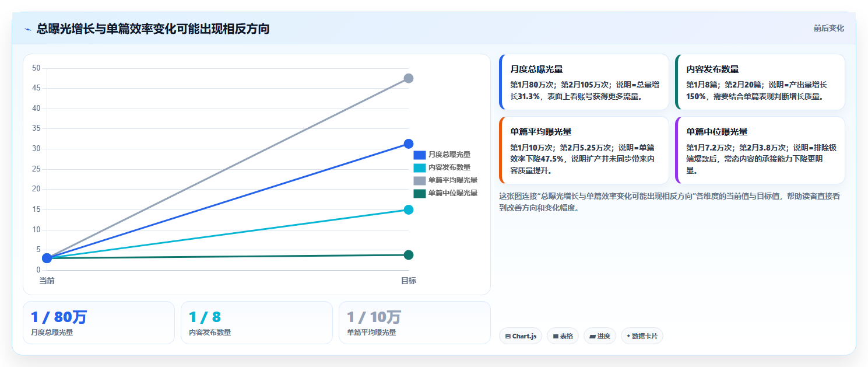Click the chart title heading text

tap(153, 29)
